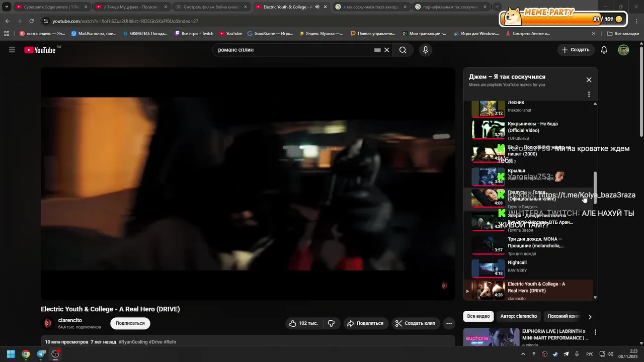Open the account avatar menu

coord(623,50)
